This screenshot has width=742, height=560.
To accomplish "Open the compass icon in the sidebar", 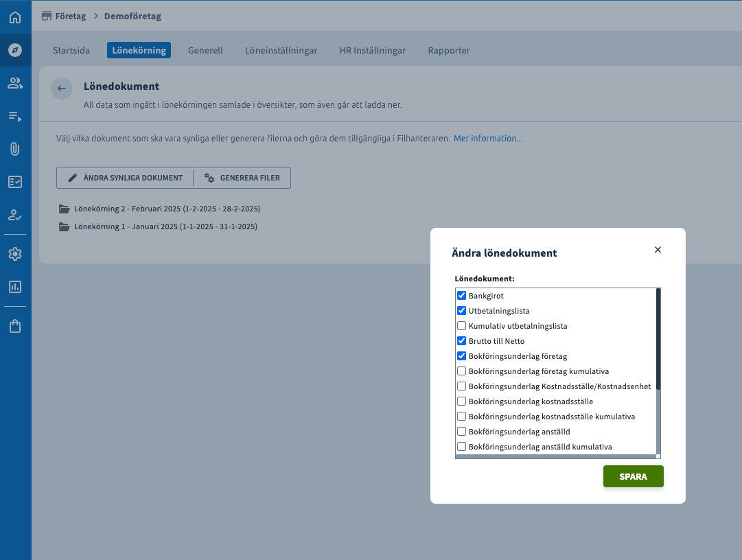I will (15, 50).
